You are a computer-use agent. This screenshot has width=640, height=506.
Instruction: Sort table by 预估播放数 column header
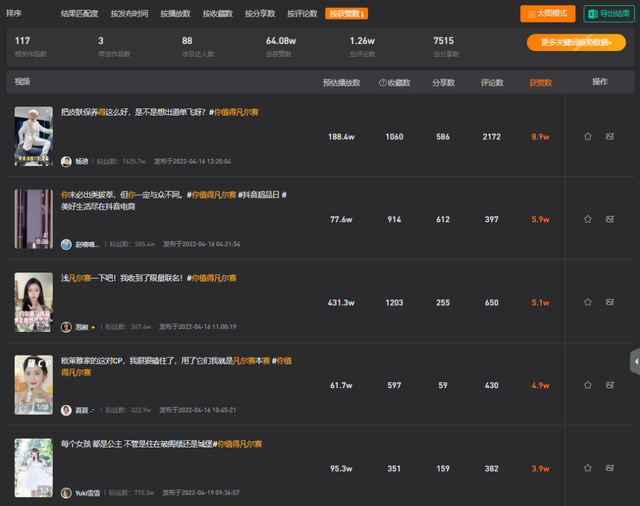point(341,82)
